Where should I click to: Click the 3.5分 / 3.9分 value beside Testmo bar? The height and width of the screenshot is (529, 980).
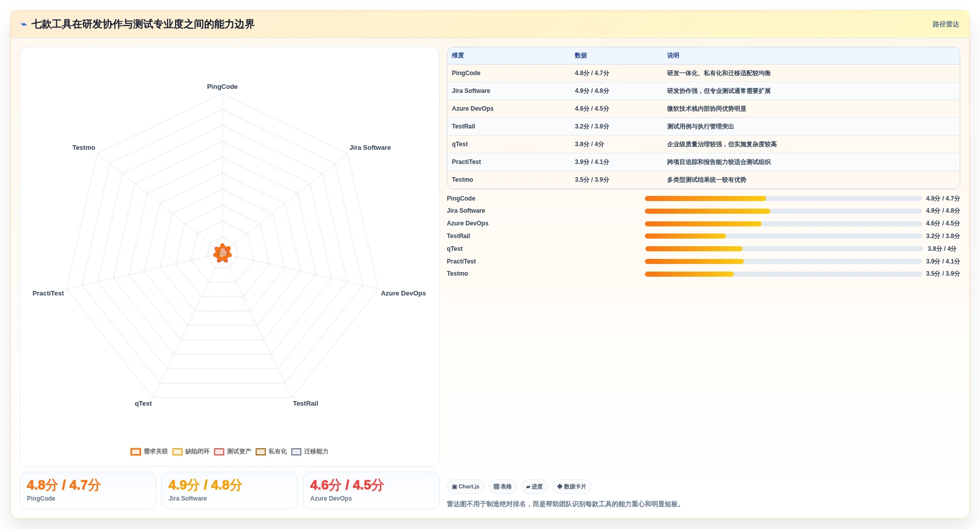[942, 274]
